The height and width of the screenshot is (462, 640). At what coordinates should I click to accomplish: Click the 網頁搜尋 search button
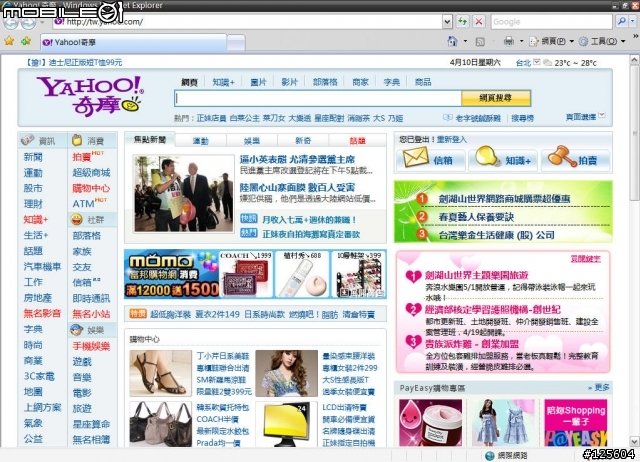pyautogui.click(x=496, y=98)
